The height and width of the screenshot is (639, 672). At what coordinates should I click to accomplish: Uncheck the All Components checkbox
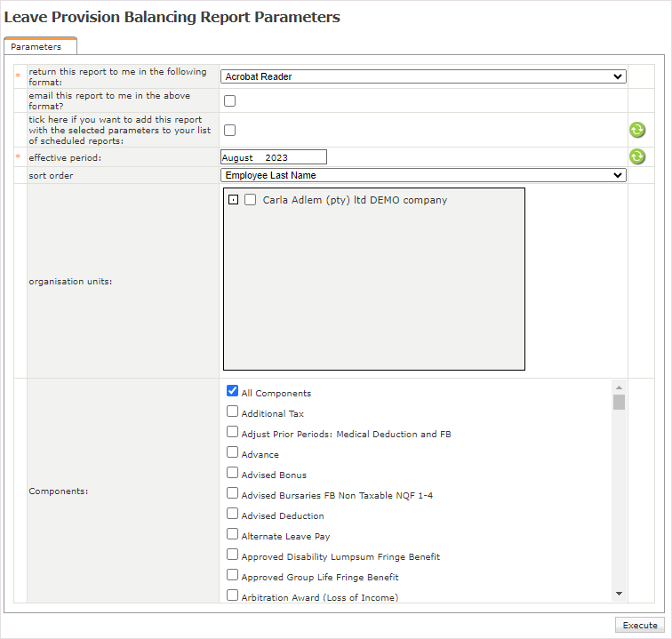click(x=232, y=391)
